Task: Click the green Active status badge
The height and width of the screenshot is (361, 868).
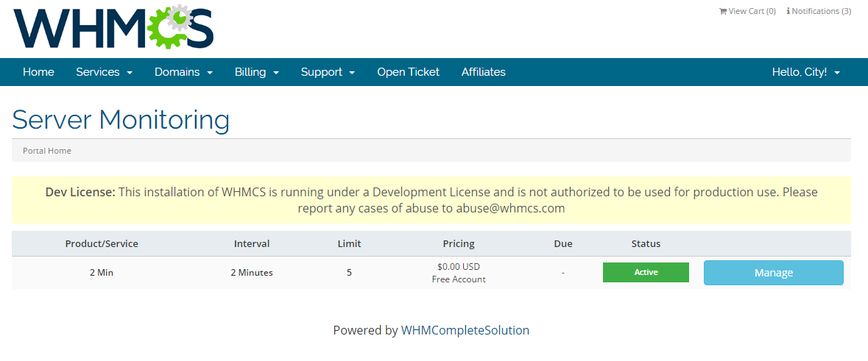Action: (646, 272)
